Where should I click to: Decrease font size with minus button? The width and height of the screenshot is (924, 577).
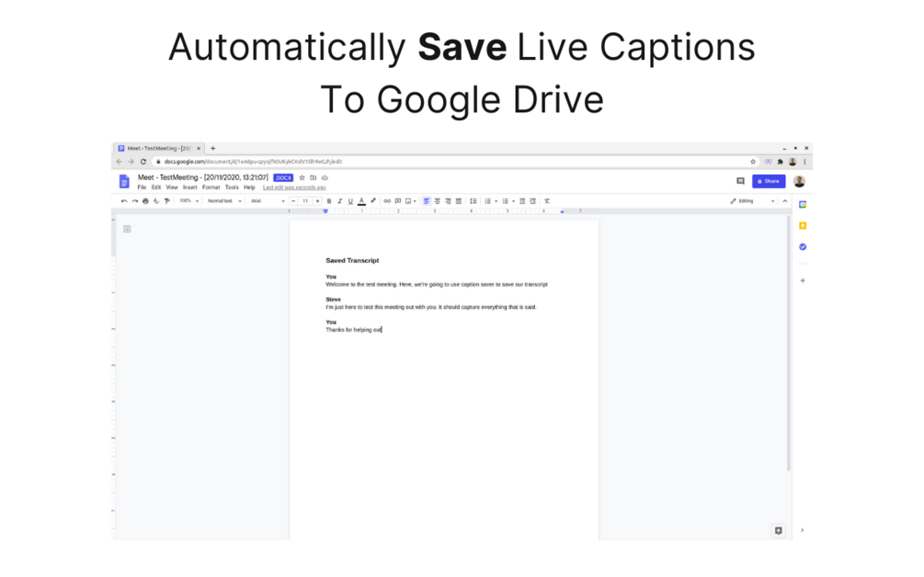click(x=293, y=201)
